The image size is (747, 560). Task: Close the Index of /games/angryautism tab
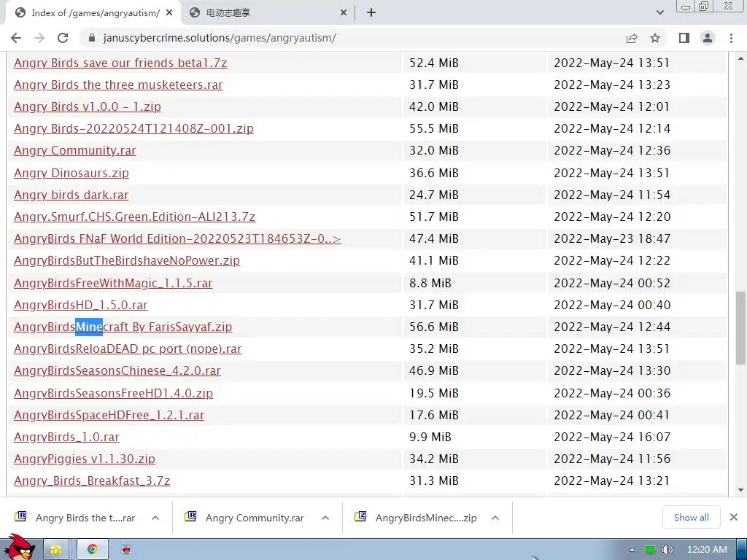(x=169, y=13)
